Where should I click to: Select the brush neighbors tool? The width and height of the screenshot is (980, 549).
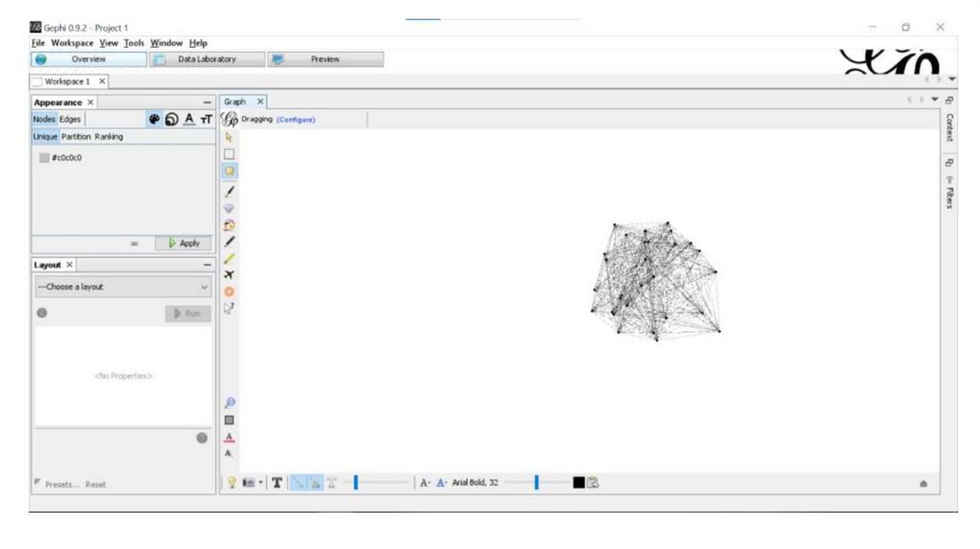point(230,225)
